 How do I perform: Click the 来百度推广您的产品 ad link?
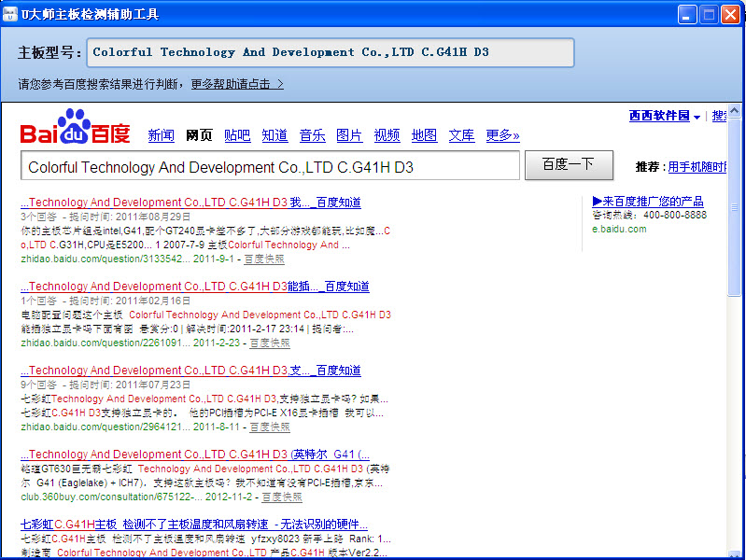pos(648,202)
